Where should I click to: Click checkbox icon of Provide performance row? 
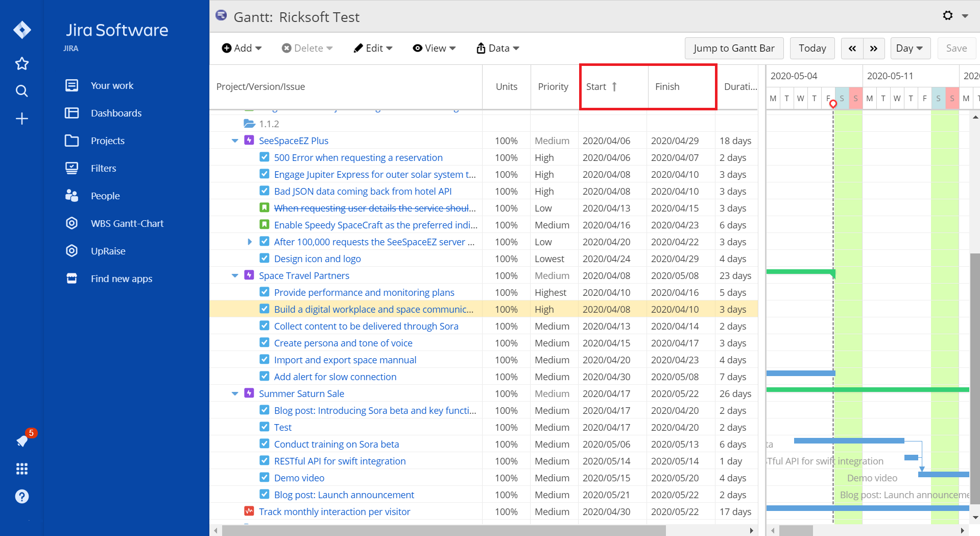coord(265,292)
